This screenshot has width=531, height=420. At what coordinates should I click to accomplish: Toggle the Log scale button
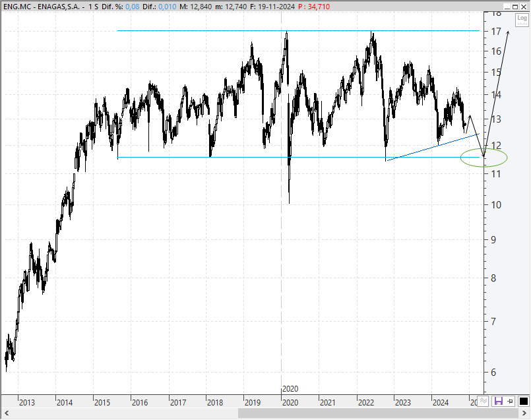tap(522, 20)
